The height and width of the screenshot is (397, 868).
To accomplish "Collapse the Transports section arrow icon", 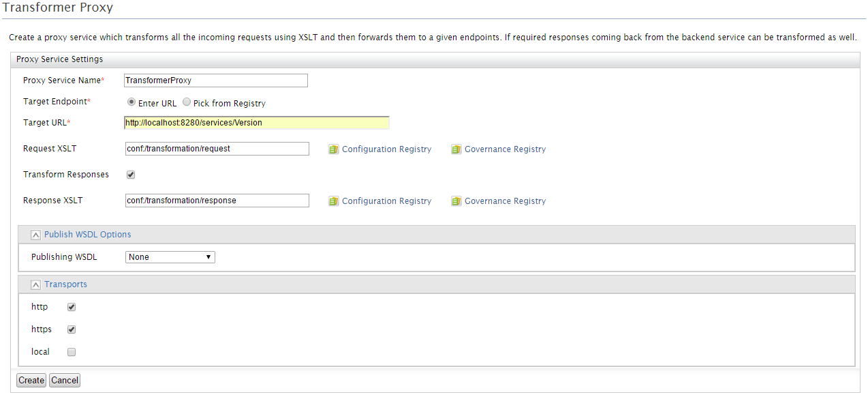I will [36, 284].
